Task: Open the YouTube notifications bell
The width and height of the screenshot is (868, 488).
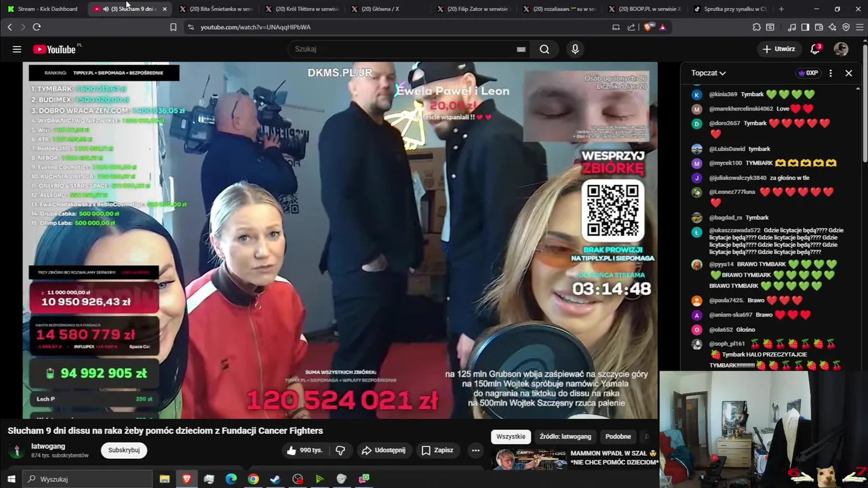Action: pos(816,49)
